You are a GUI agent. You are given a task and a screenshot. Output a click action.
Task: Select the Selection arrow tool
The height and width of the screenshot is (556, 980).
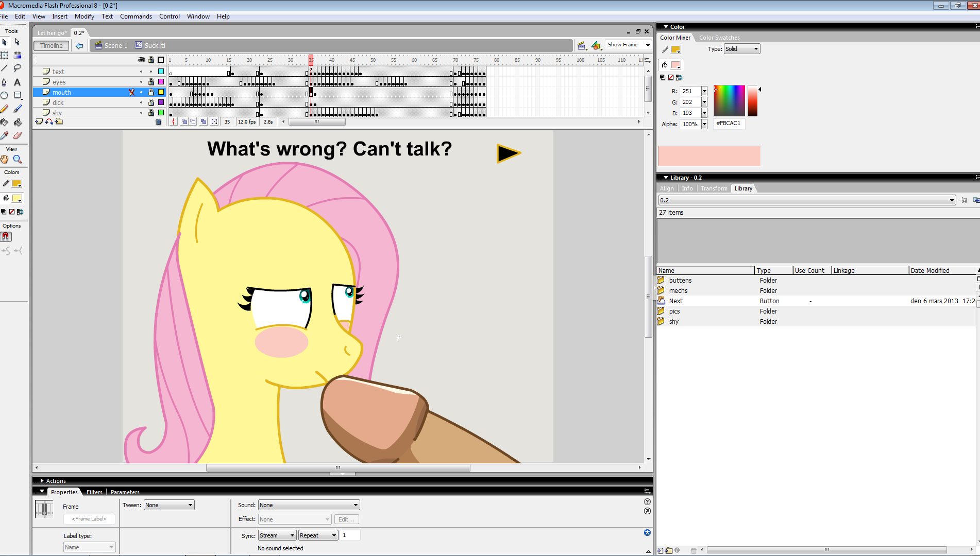(x=5, y=42)
